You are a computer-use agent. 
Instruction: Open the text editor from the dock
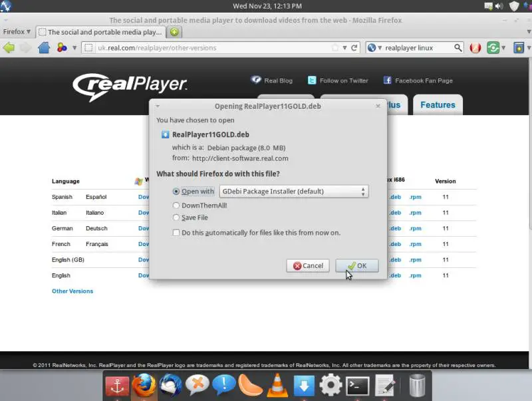point(385,386)
